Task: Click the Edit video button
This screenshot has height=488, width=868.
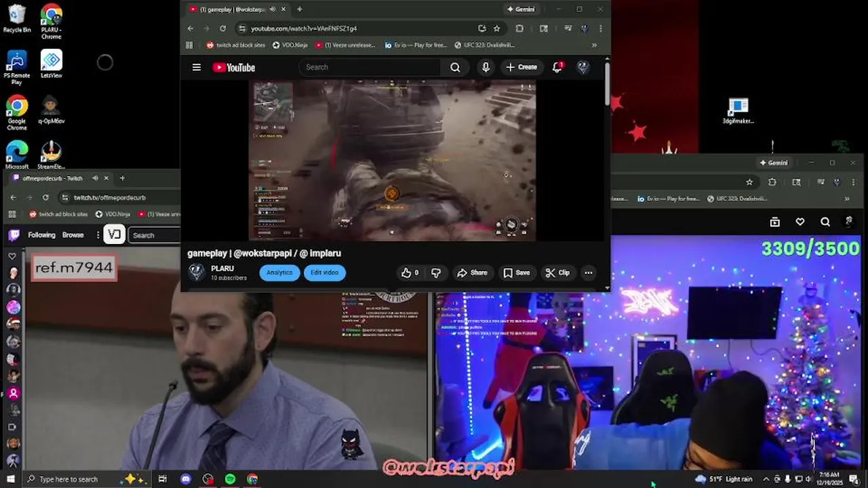Action: [x=324, y=272]
